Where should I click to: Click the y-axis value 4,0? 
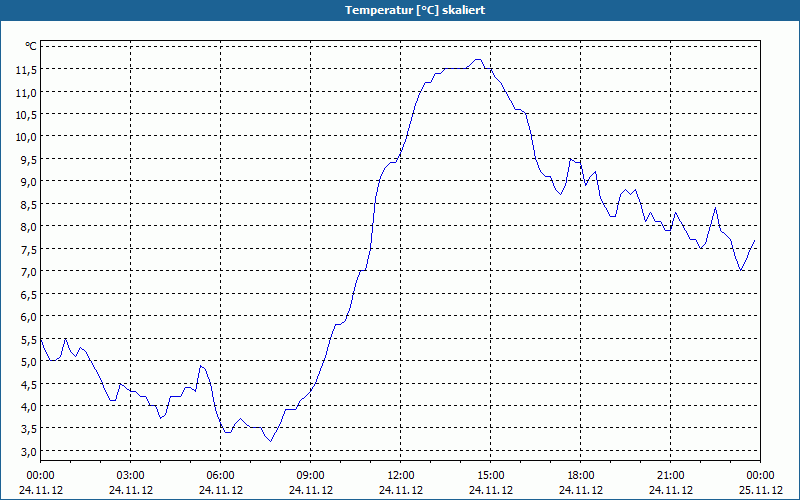click(x=29, y=407)
